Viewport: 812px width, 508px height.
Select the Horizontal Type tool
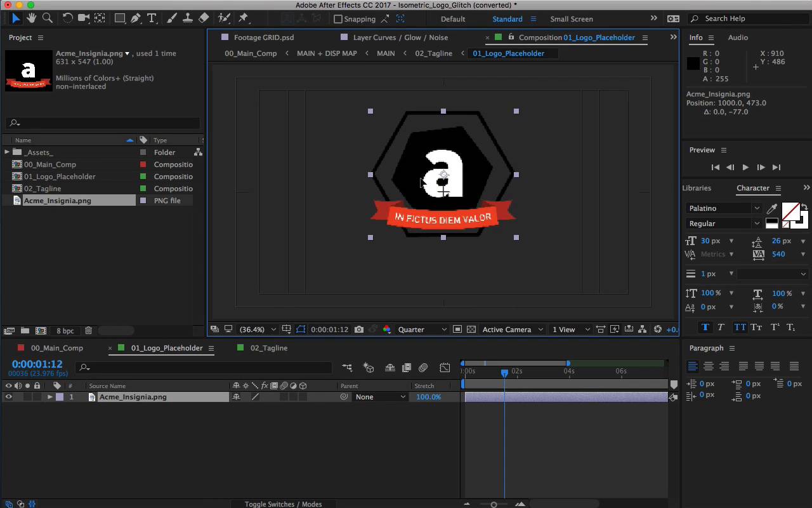pyautogui.click(x=152, y=18)
